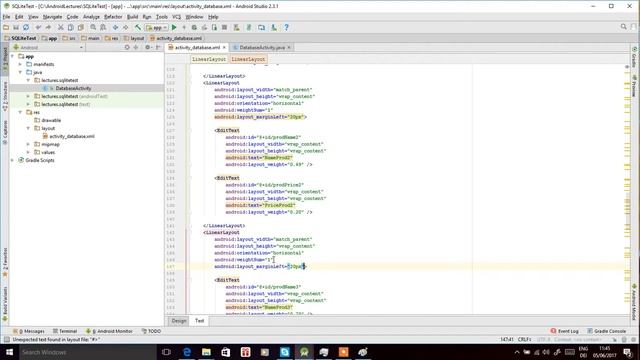Image resolution: width=640 pixels, height=360 pixels.
Task: Click the SQLiteTest breadcrumb
Action: [x=20, y=38]
